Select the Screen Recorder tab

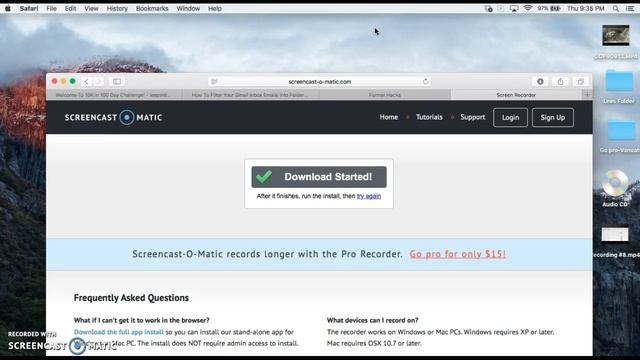pos(516,95)
